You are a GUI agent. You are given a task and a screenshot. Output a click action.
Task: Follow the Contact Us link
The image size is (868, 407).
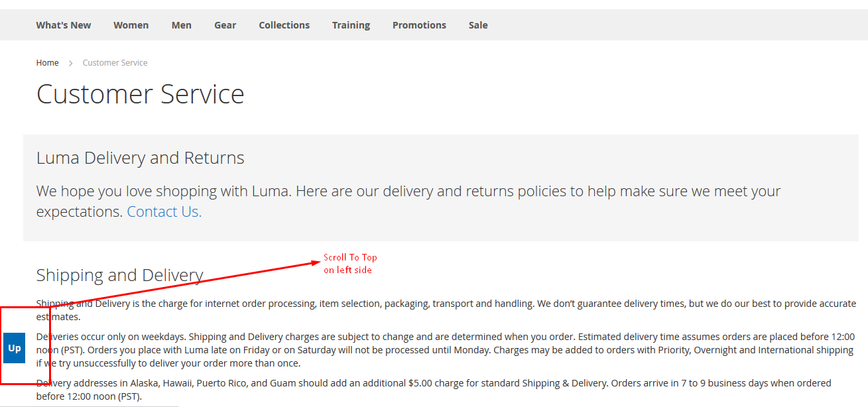pyautogui.click(x=164, y=212)
